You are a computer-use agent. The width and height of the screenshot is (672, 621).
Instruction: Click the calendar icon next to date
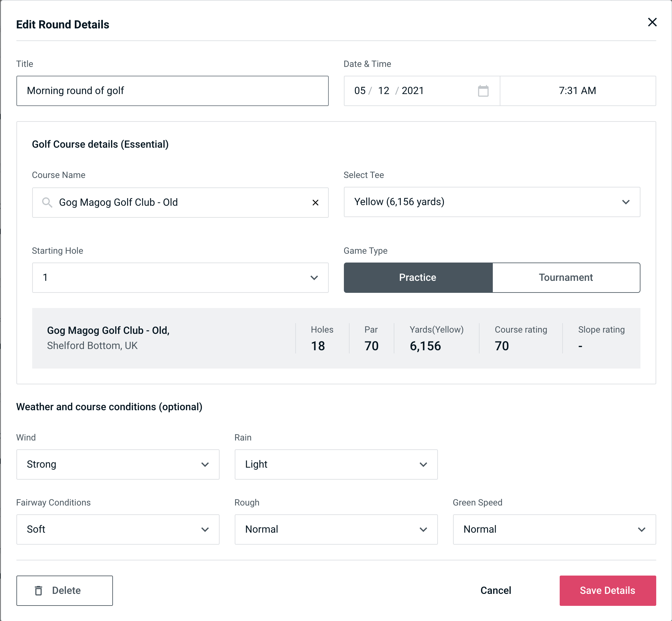tap(482, 91)
